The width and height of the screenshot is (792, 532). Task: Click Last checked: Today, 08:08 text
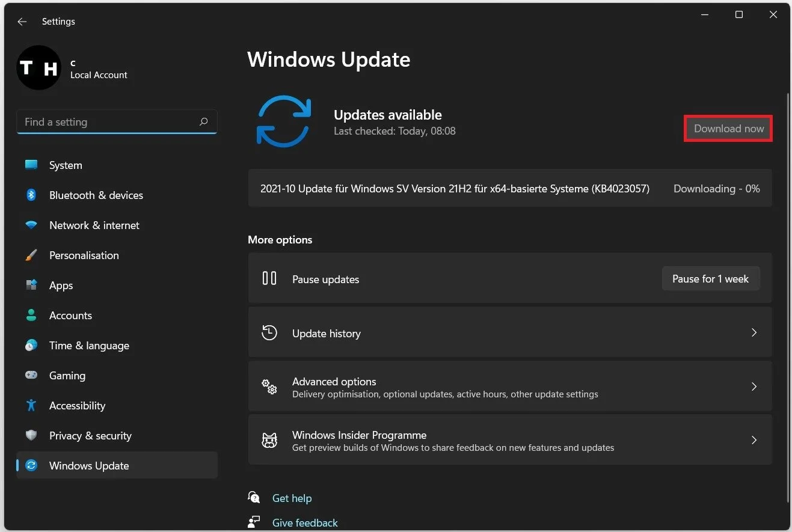coord(394,131)
